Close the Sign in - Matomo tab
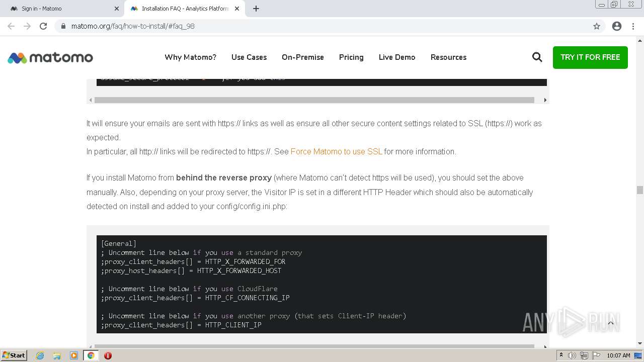 point(117,9)
